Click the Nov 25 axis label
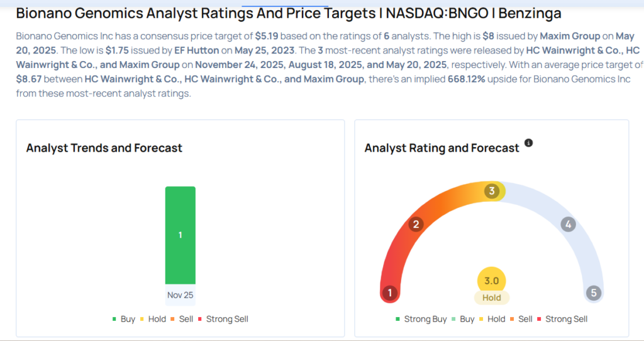Image resolution: width=644 pixels, height=341 pixels. pyautogui.click(x=180, y=294)
